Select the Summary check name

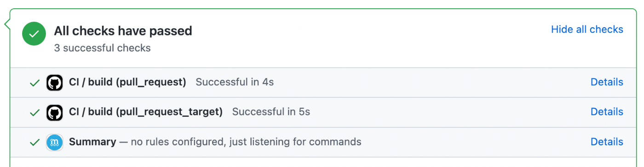(x=92, y=142)
